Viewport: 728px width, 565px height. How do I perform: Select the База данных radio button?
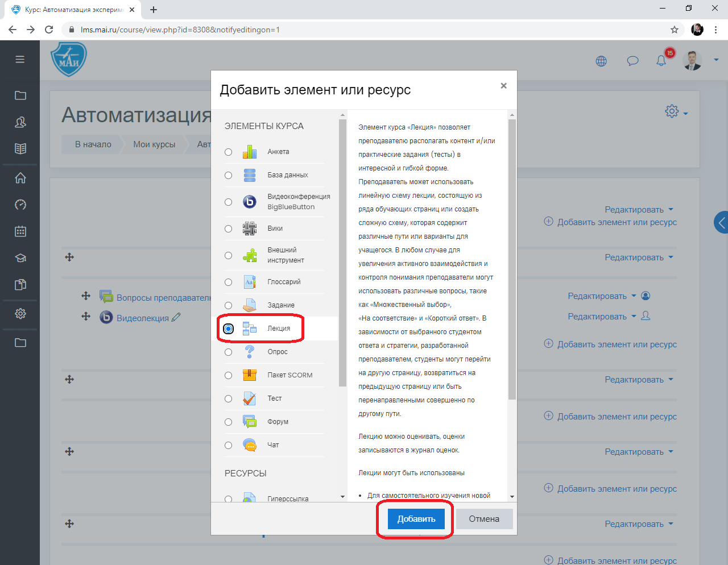228,175
